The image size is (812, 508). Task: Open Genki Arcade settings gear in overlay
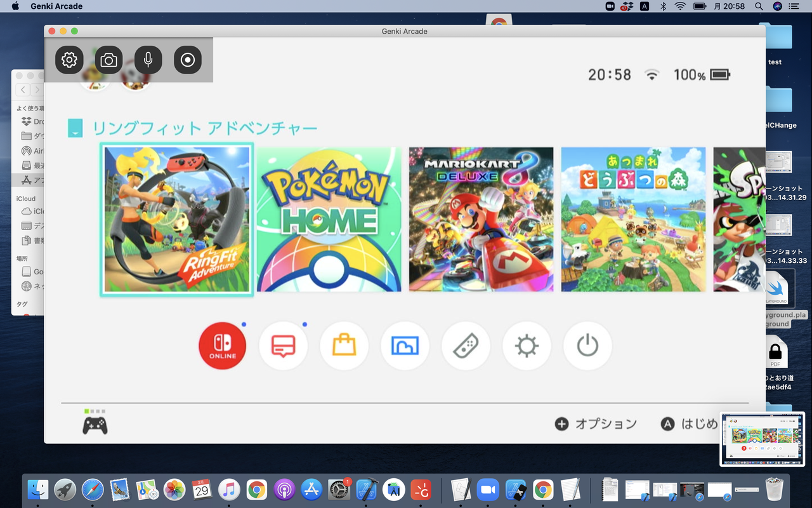69,60
